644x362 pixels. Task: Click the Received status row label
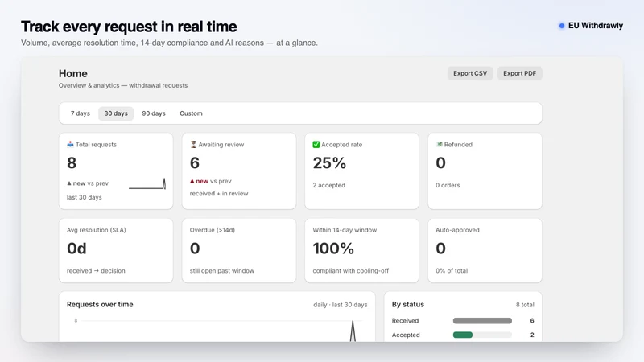pyautogui.click(x=406, y=320)
